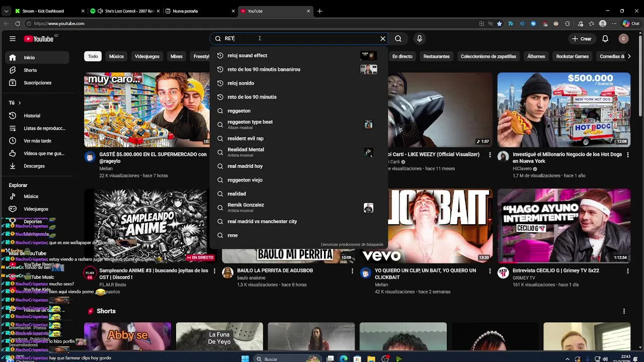Viewport: 644px width, 362px height.
Task: Choose suggestion 'Remik Gonzalez'
Action: 298,208
